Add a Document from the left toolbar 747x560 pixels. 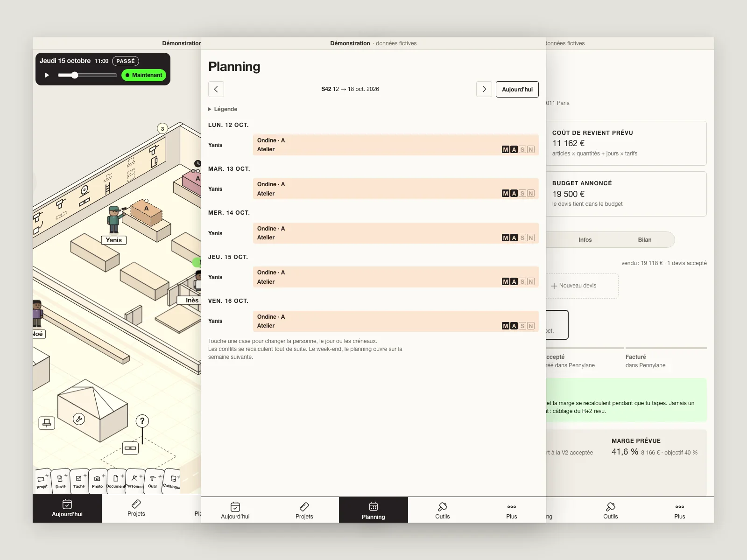pyautogui.click(x=116, y=481)
